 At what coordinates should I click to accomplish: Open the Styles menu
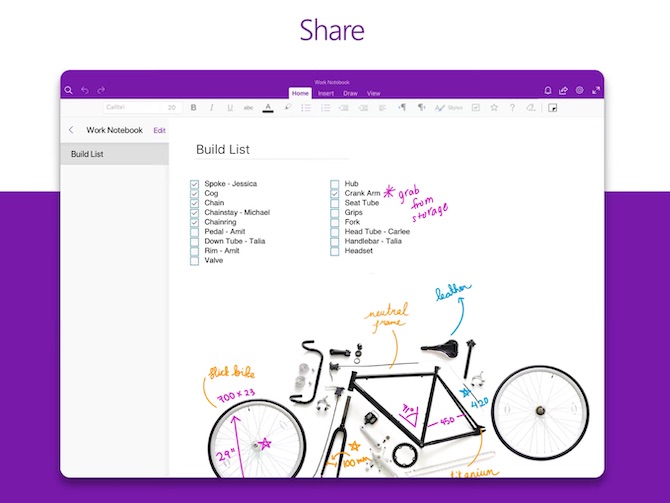449,108
